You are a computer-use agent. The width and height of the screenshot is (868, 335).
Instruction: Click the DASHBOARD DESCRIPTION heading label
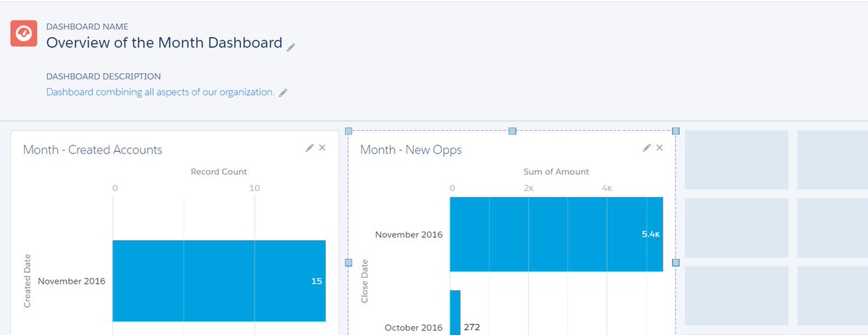click(103, 76)
